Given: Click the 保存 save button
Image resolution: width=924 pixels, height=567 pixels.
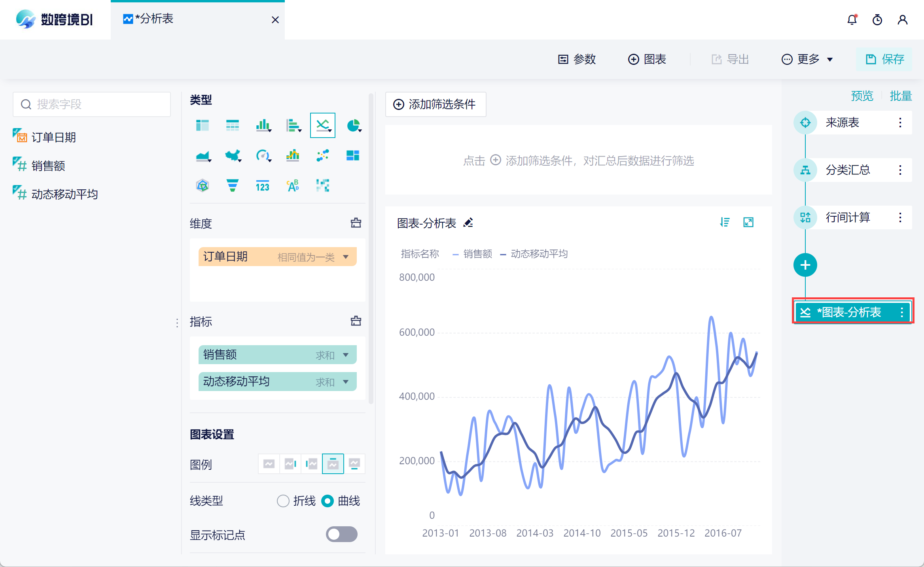Looking at the screenshot, I should (x=884, y=59).
